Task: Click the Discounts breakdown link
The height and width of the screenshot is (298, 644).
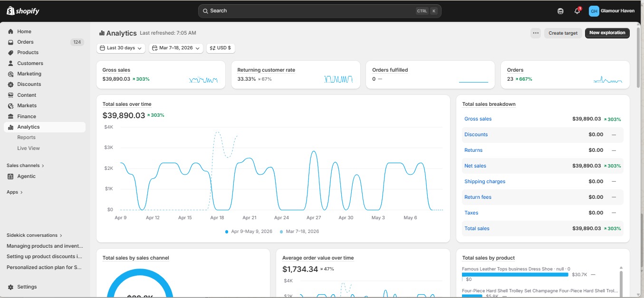Action: click(476, 135)
